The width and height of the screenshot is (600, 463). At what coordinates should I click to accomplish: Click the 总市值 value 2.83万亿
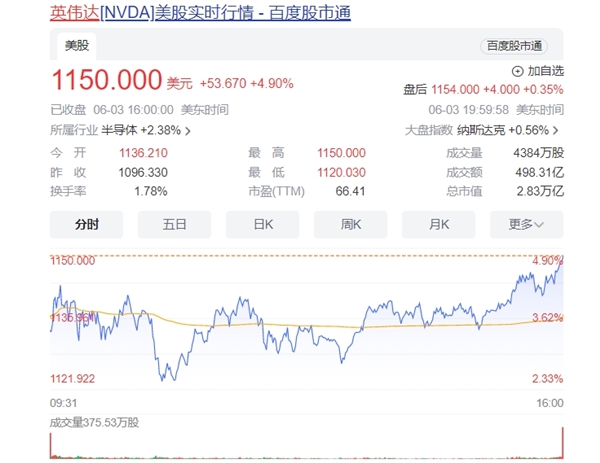point(540,191)
